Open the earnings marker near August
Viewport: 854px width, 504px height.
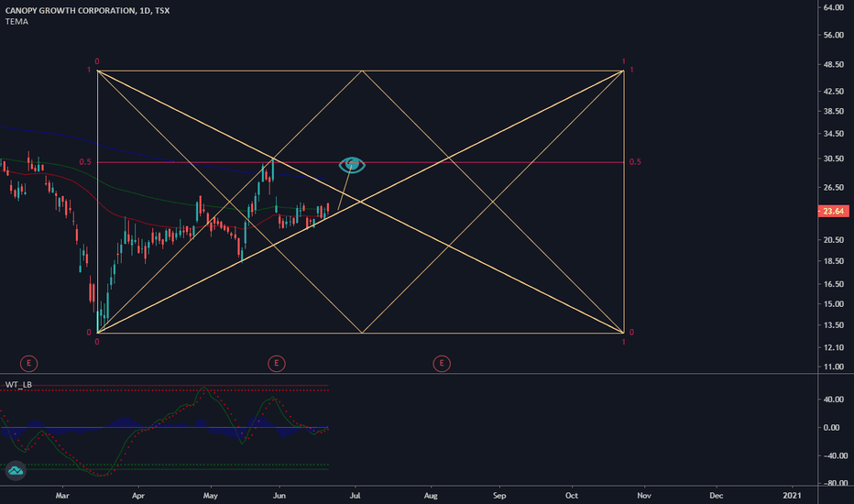[442, 364]
